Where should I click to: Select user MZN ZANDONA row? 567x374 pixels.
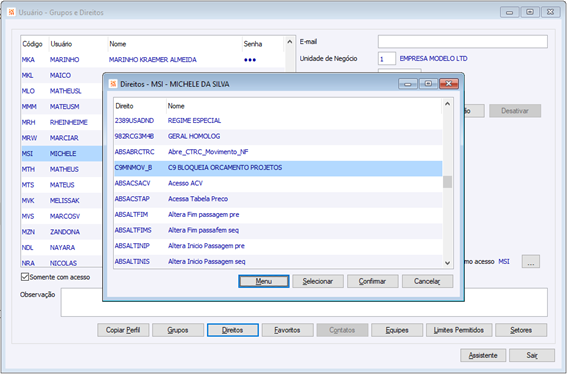(x=62, y=232)
